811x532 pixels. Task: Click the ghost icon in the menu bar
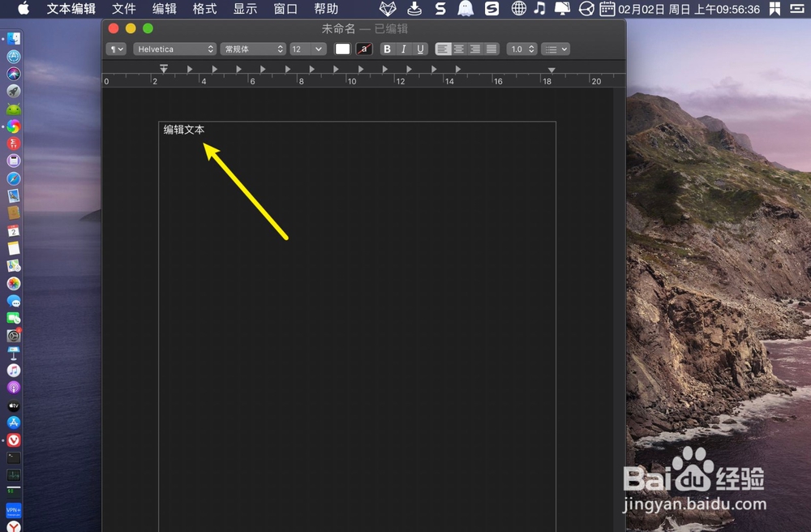pyautogui.click(x=466, y=8)
